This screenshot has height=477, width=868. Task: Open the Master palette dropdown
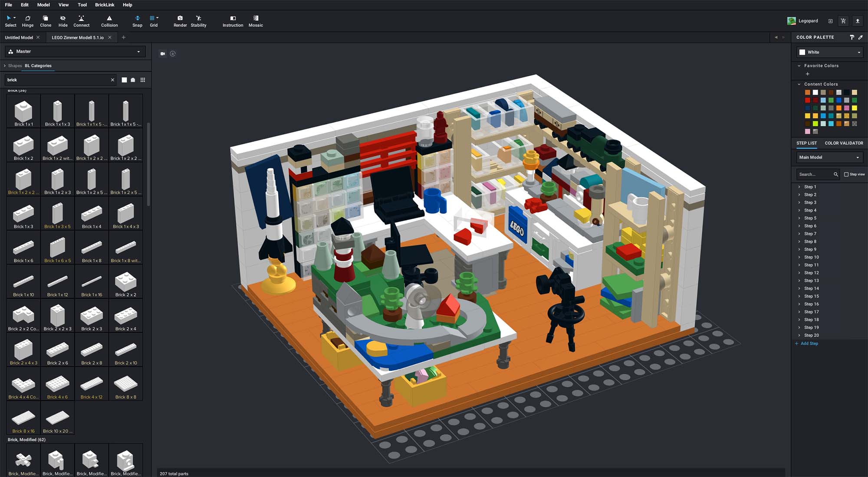point(76,52)
